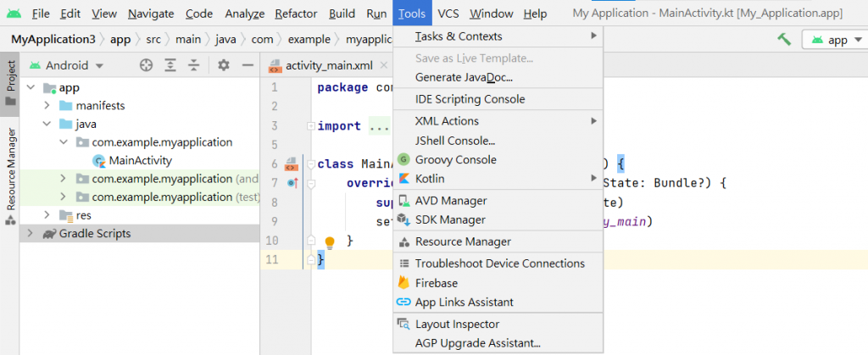868x355 pixels.
Task: Open the View menu
Action: tap(104, 14)
